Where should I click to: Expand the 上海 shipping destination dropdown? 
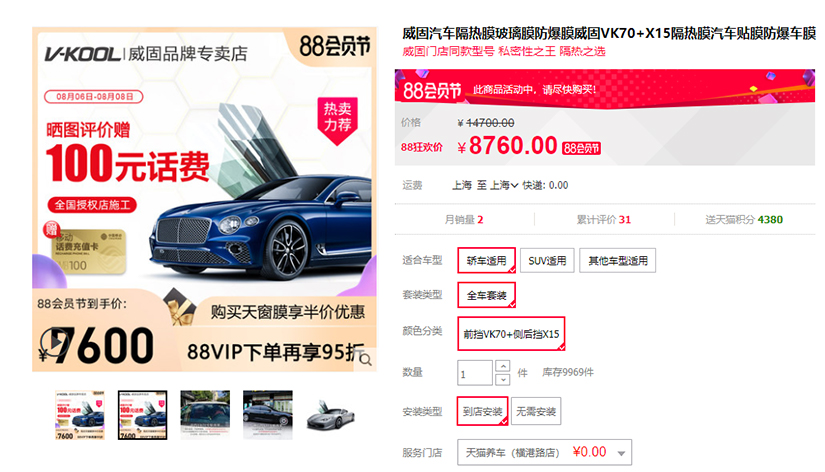[x=504, y=185]
